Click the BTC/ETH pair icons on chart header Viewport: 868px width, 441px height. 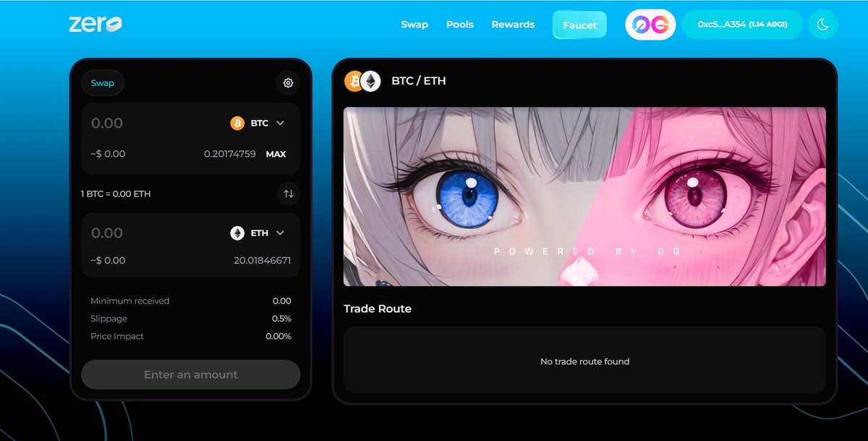tap(362, 81)
